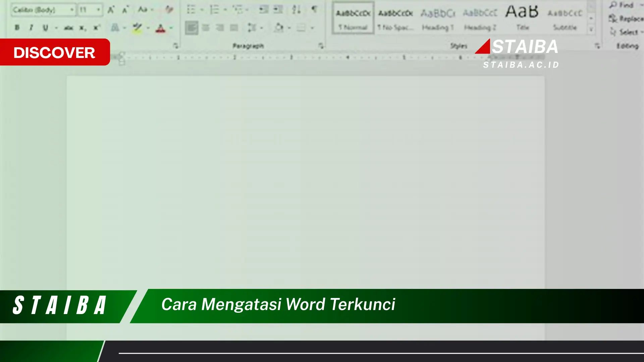644x362 pixels.
Task: Apply the Title style
Action: [522, 18]
